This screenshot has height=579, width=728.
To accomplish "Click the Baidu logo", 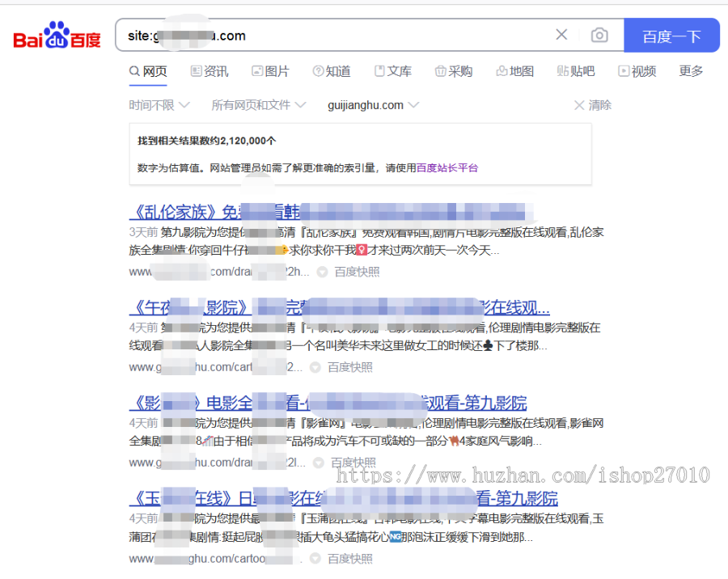I will (57, 36).
